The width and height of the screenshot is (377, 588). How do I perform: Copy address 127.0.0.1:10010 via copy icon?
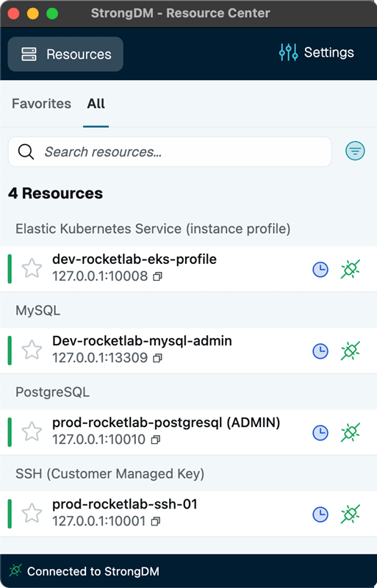[156, 440]
